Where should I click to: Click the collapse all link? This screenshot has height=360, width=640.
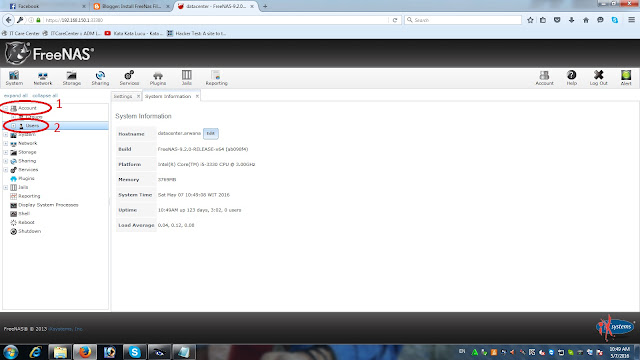[45, 96]
